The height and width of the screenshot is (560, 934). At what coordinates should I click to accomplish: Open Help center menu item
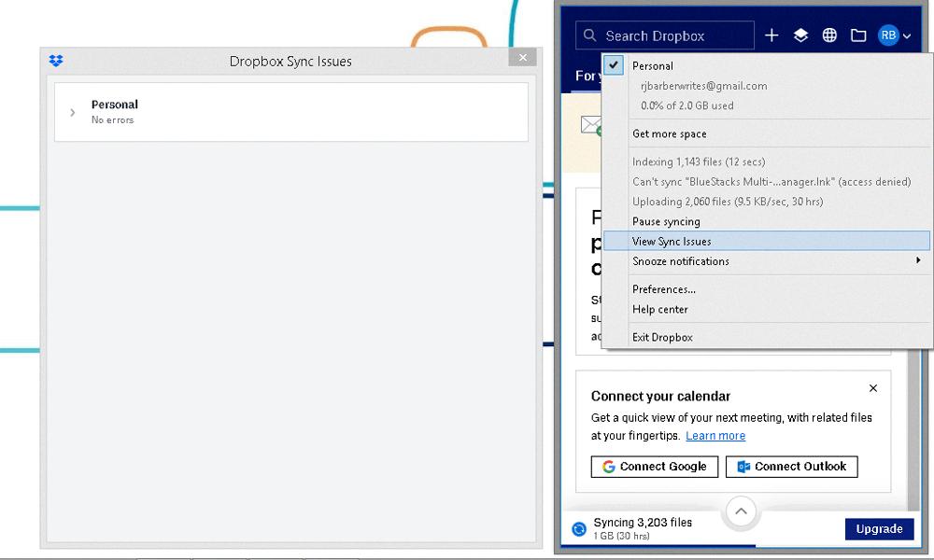660,310
